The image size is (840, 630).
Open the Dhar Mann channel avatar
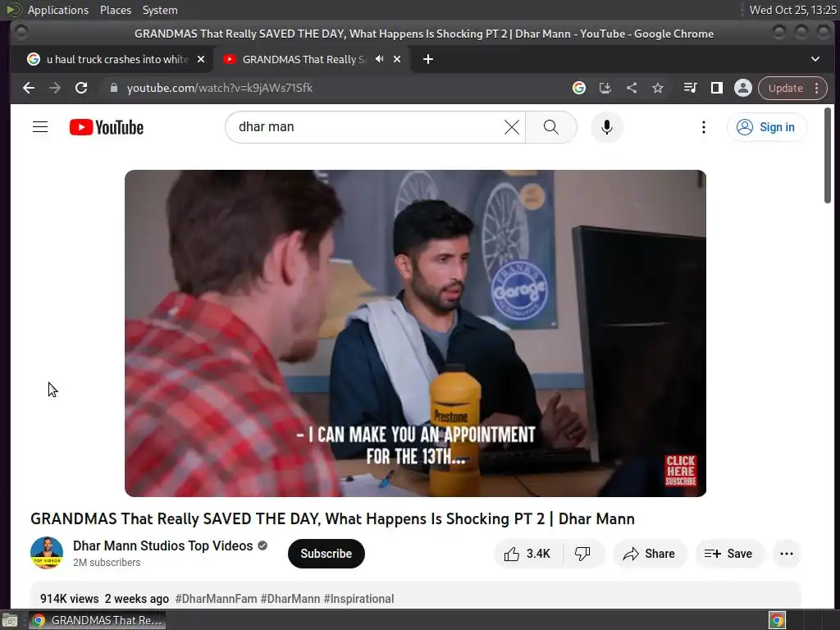click(x=47, y=553)
